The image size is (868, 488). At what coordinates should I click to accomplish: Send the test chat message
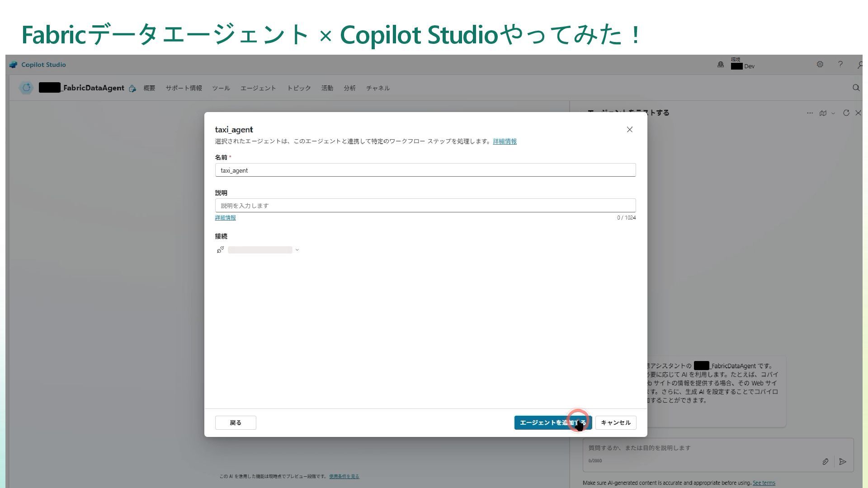pos(843,462)
